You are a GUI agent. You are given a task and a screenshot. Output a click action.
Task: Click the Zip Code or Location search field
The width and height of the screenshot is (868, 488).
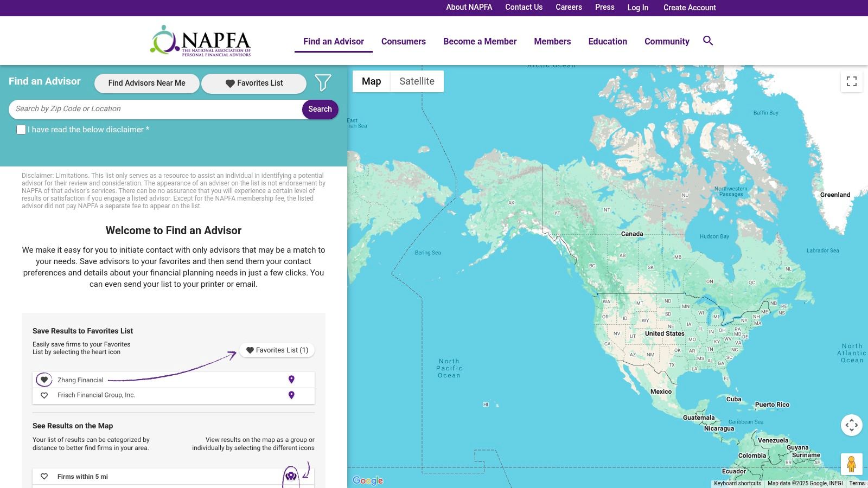[156, 109]
